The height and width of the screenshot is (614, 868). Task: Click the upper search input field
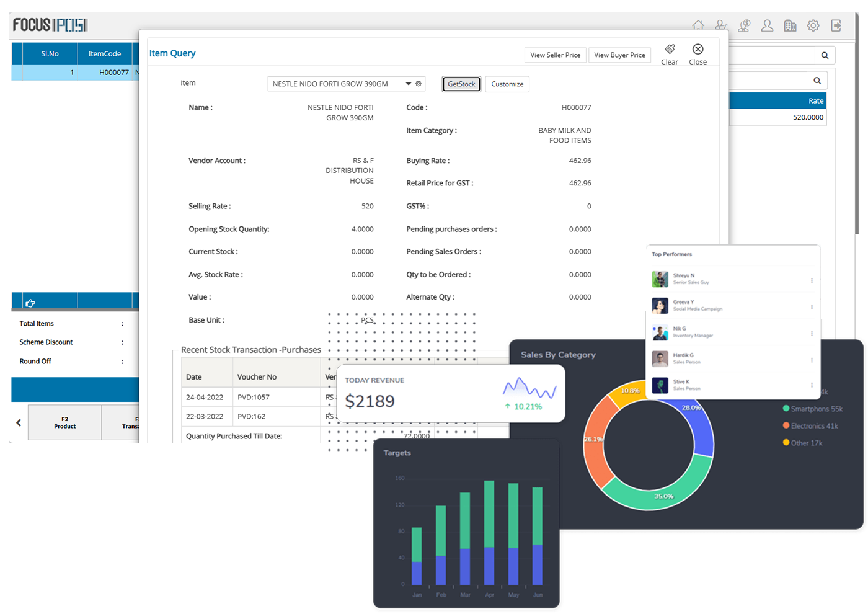click(x=781, y=55)
